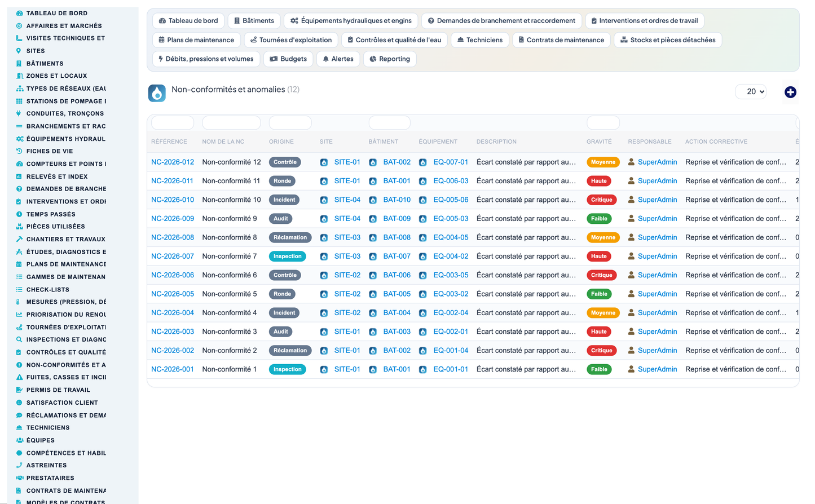Open Affaires et marchés in sidebar

point(64,26)
